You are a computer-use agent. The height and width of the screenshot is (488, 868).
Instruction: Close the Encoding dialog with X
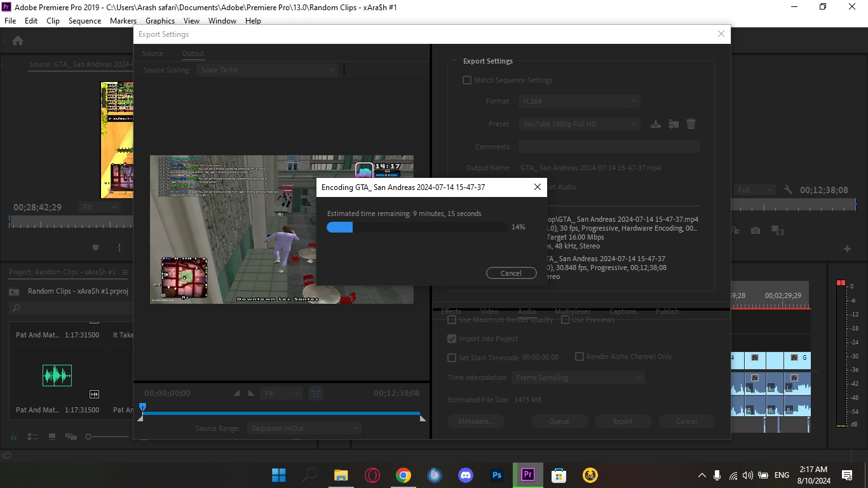(x=538, y=187)
